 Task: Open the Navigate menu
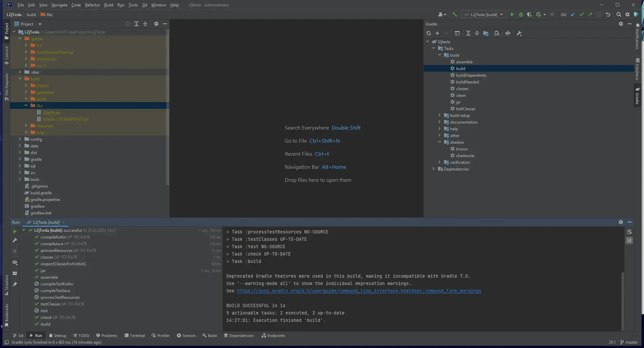point(59,5)
